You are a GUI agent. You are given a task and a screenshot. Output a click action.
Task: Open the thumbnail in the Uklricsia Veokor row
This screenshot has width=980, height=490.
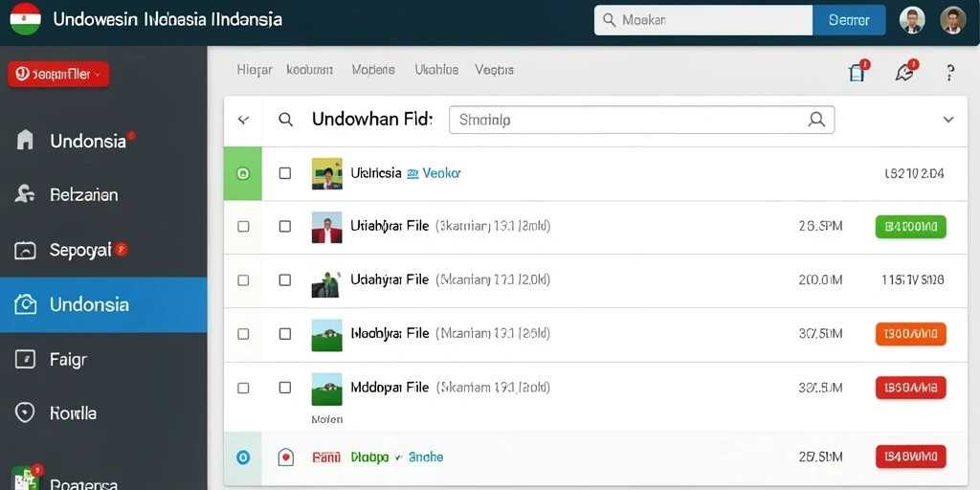point(327,174)
